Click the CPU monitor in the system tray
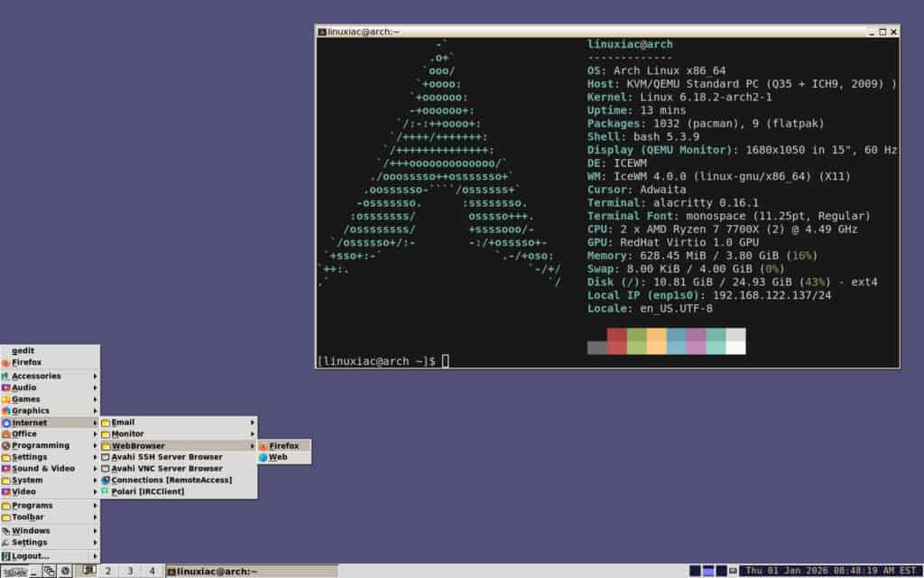Image resolution: width=924 pixels, height=578 pixels. 696,570
